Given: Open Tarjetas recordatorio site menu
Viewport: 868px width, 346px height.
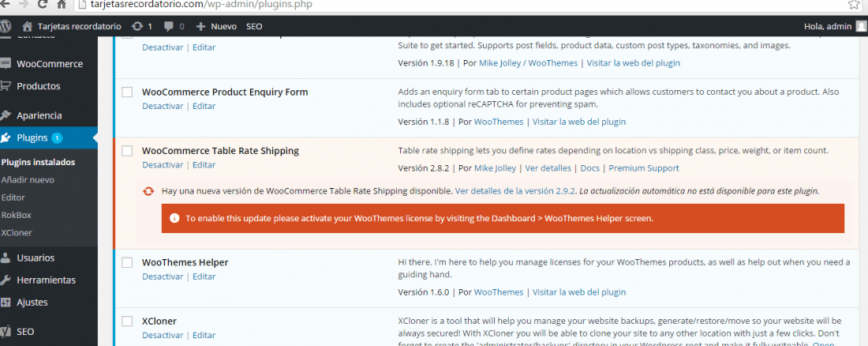Looking at the screenshot, I should point(79,26).
